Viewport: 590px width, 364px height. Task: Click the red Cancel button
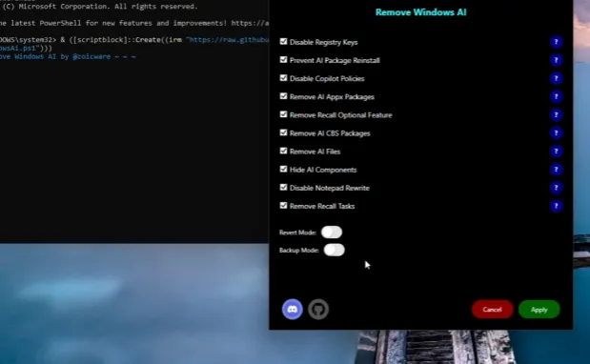492,310
